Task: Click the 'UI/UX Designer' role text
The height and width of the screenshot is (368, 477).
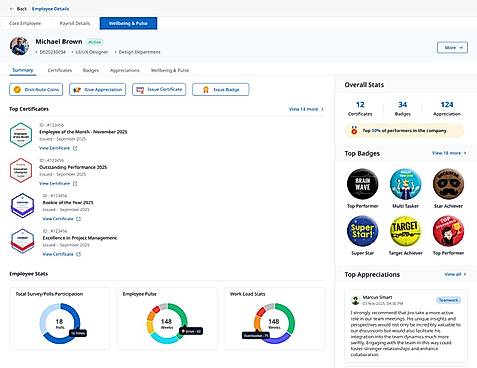Action: (x=92, y=52)
